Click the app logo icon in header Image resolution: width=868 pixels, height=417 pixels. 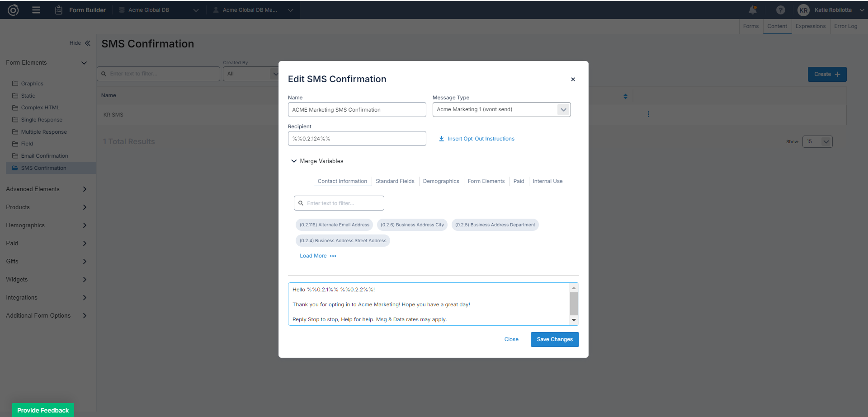coord(13,10)
